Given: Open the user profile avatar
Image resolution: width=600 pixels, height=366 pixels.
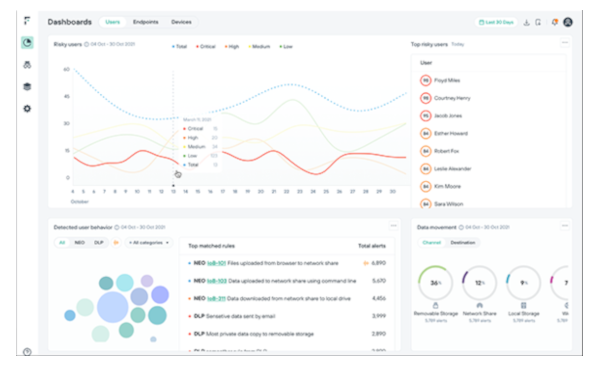Looking at the screenshot, I should 568,22.
